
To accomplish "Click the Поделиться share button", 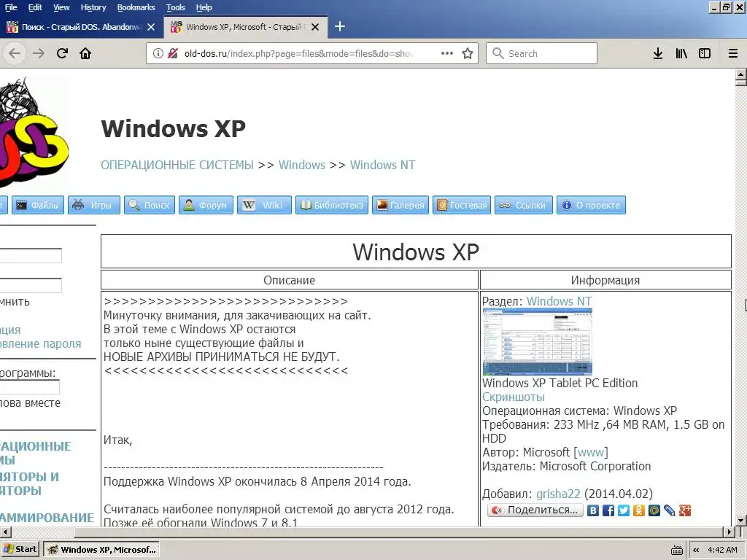I will pos(535,510).
